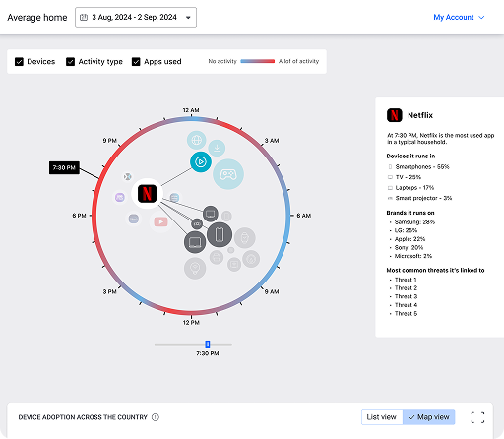Click the 'Samsung: 28%' brand entry

coord(414,222)
